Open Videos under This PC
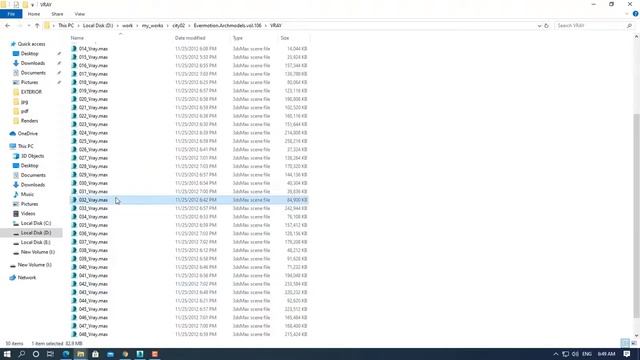The width and height of the screenshot is (640, 360). click(x=28, y=213)
